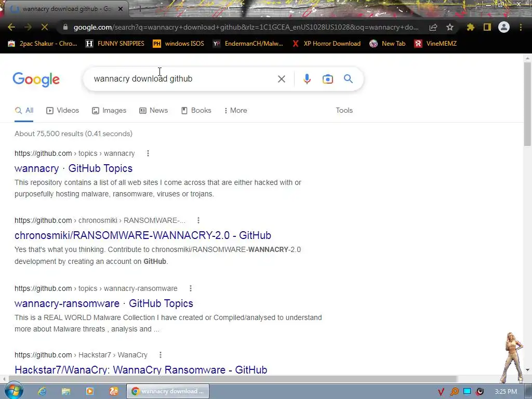The height and width of the screenshot is (399, 532).
Task: Open New Tab bookmark
Action: [x=388, y=44]
